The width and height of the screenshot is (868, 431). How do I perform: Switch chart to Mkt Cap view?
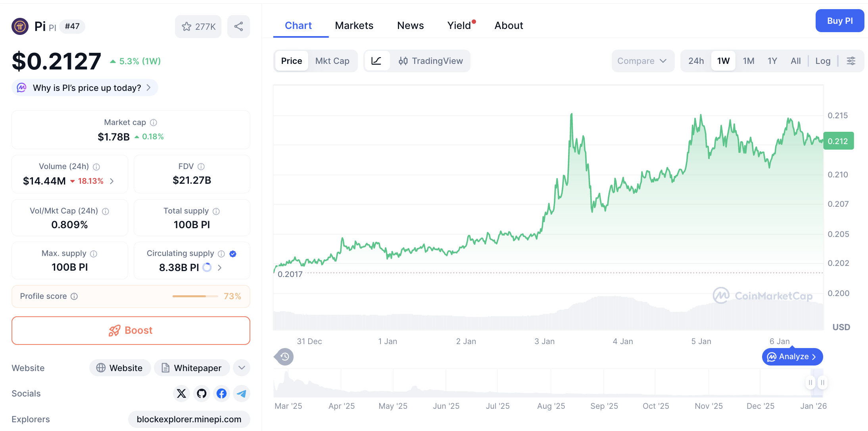pyautogui.click(x=332, y=61)
